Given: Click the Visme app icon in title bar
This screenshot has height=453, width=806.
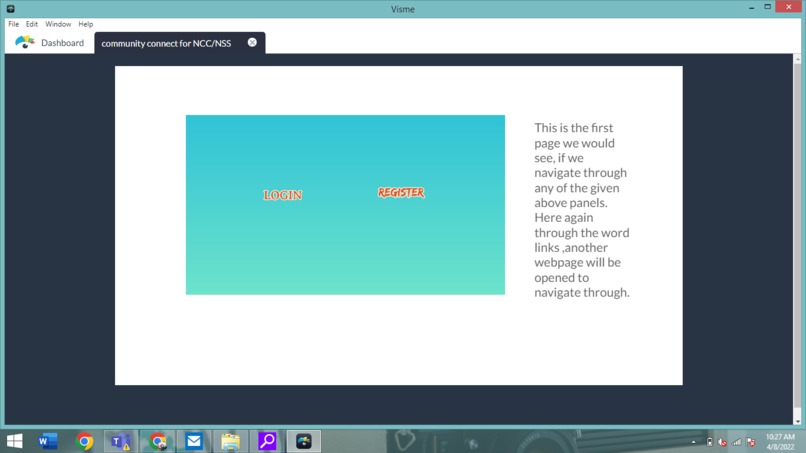Looking at the screenshot, I should (x=10, y=9).
